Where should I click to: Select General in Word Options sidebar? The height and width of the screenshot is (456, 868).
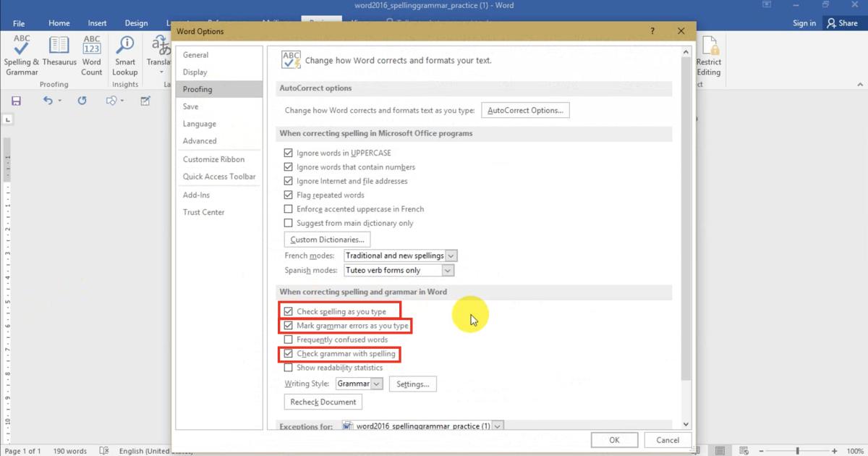(218, 55)
